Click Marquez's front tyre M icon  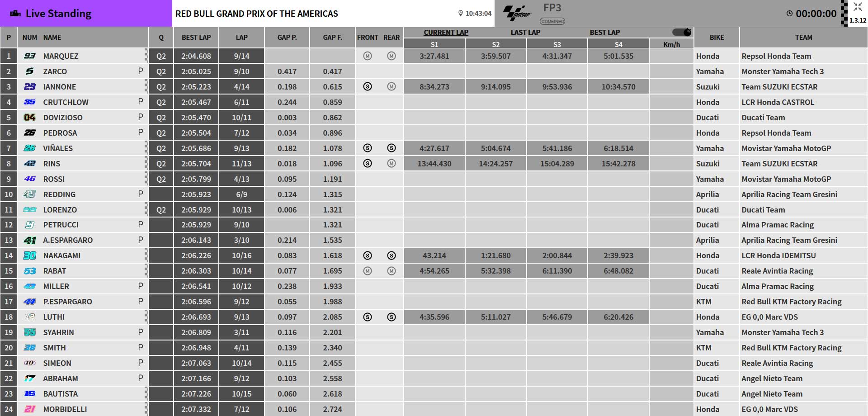point(368,56)
